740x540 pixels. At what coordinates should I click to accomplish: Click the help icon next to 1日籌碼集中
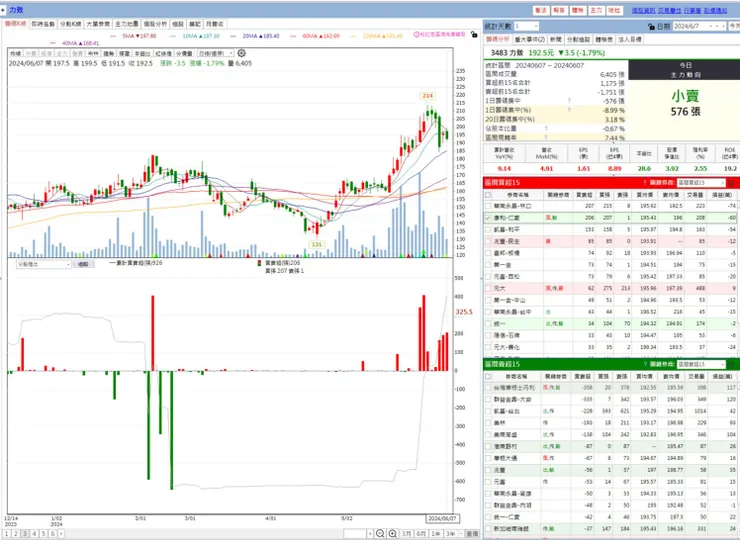pyautogui.click(x=569, y=101)
